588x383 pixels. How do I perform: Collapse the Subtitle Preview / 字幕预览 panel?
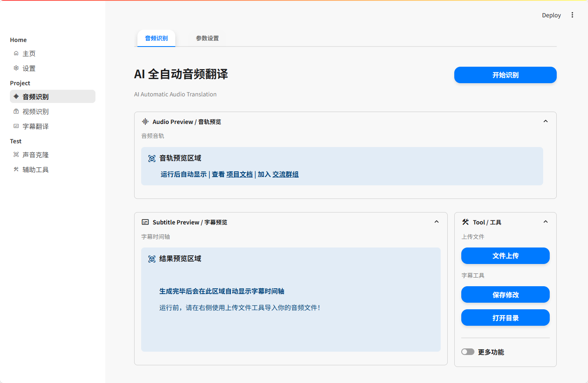[x=436, y=222]
